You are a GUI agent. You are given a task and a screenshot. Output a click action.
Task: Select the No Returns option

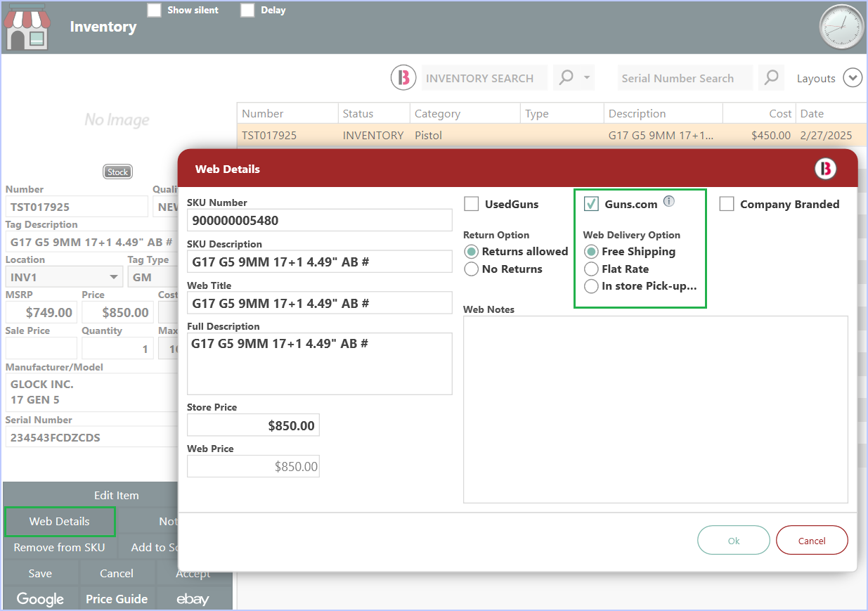pyautogui.click(x=472, y=269)
